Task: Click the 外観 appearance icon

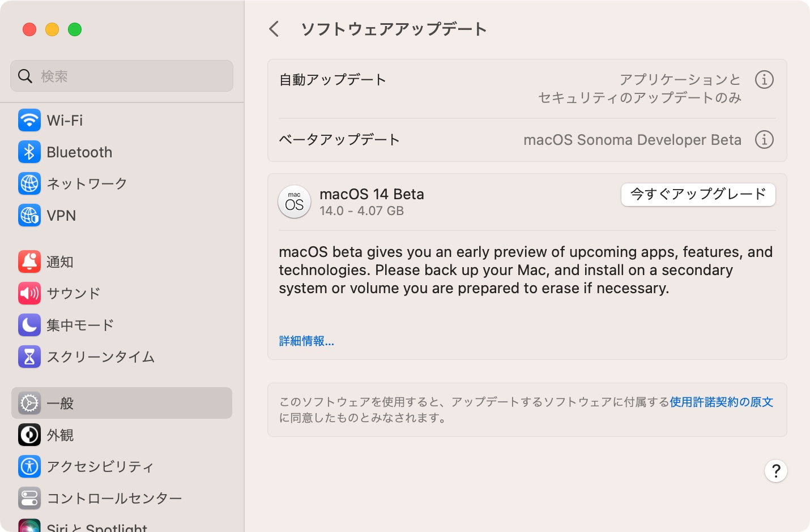Action: coord(29,435)
